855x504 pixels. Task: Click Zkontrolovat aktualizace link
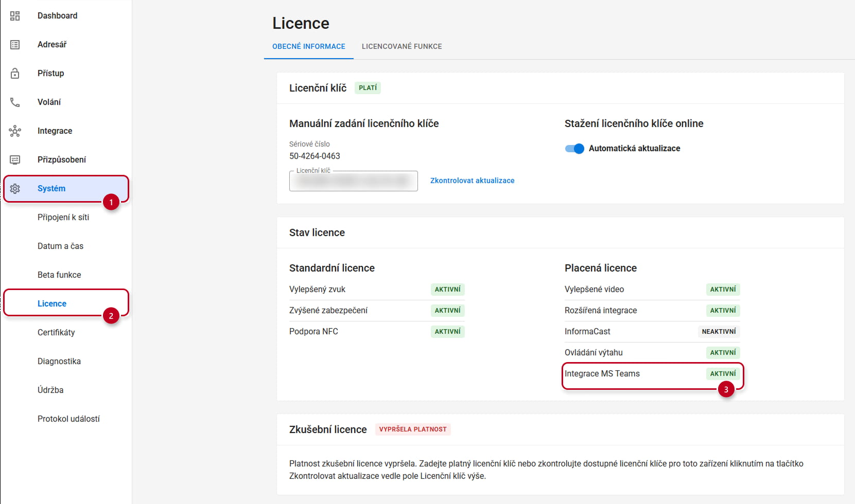472,181
